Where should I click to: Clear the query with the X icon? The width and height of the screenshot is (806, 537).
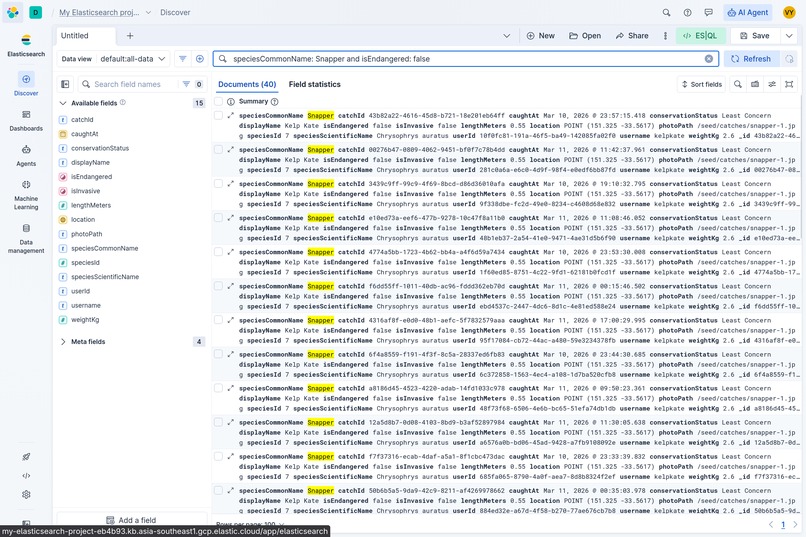click(709, 59)
